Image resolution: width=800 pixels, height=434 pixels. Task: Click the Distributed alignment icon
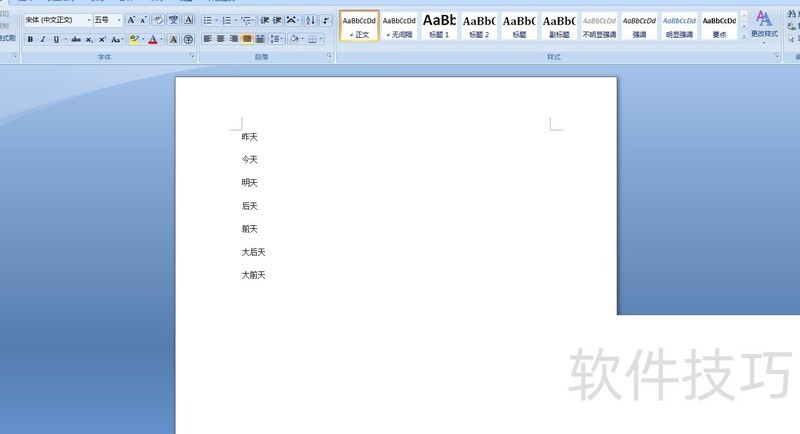click(x=260, y=39)
